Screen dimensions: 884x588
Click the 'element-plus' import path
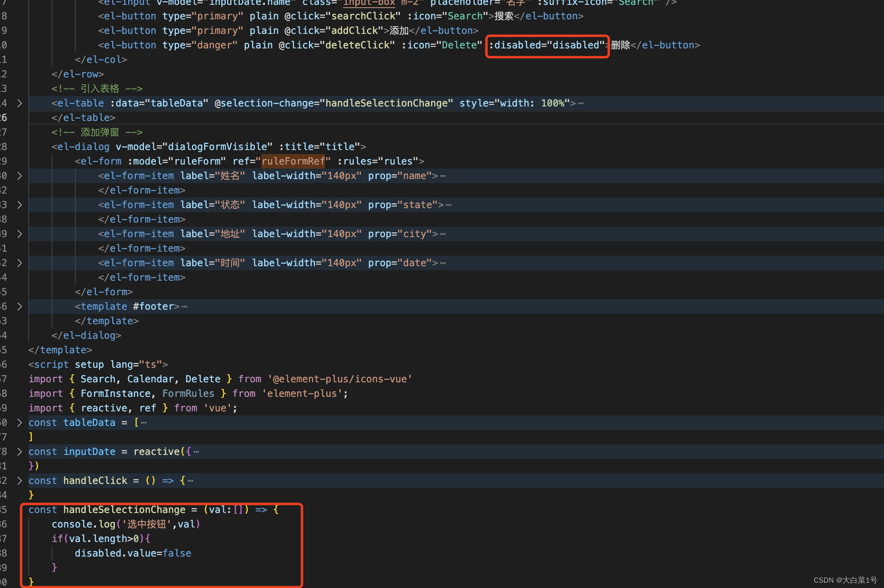302,394
